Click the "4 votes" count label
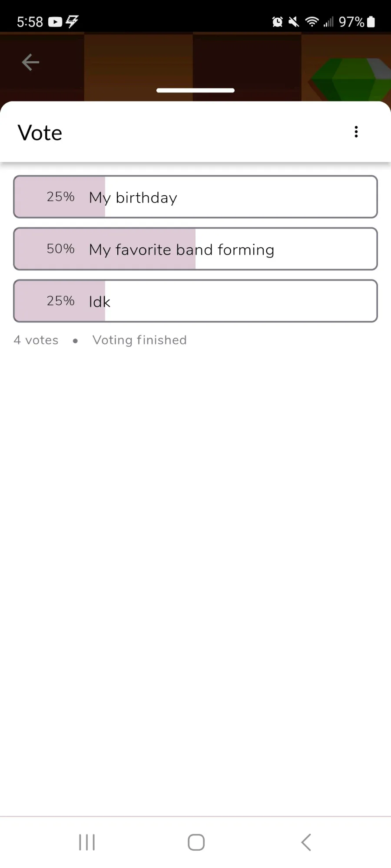Viewport: 391px width, 868px height. point(36,340)
